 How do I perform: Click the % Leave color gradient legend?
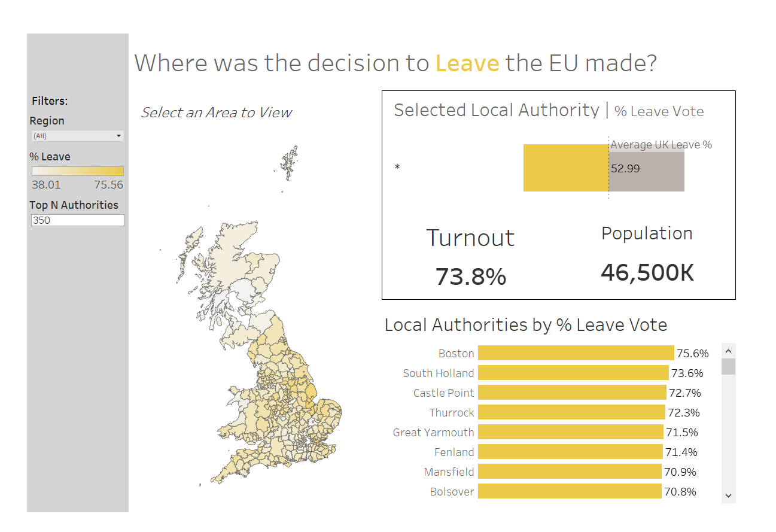click(x=77, y=171)
